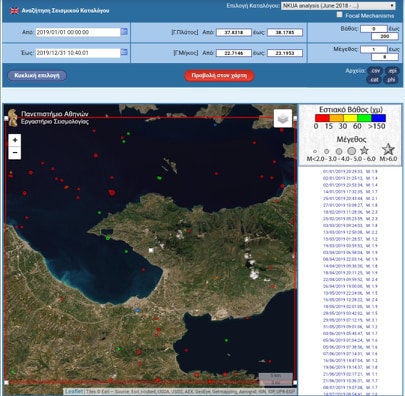Download the .csv file
This screenshot has height=396, width=405.
(x=375, y=71)
